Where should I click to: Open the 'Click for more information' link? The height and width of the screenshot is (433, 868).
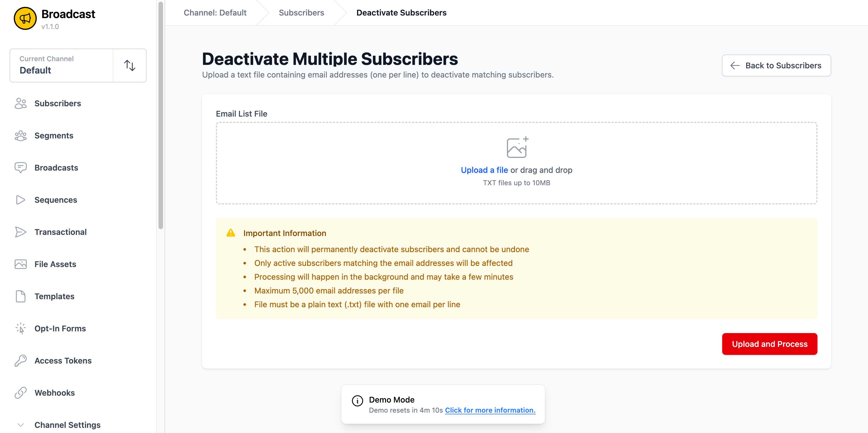click(x=490, y=410)
